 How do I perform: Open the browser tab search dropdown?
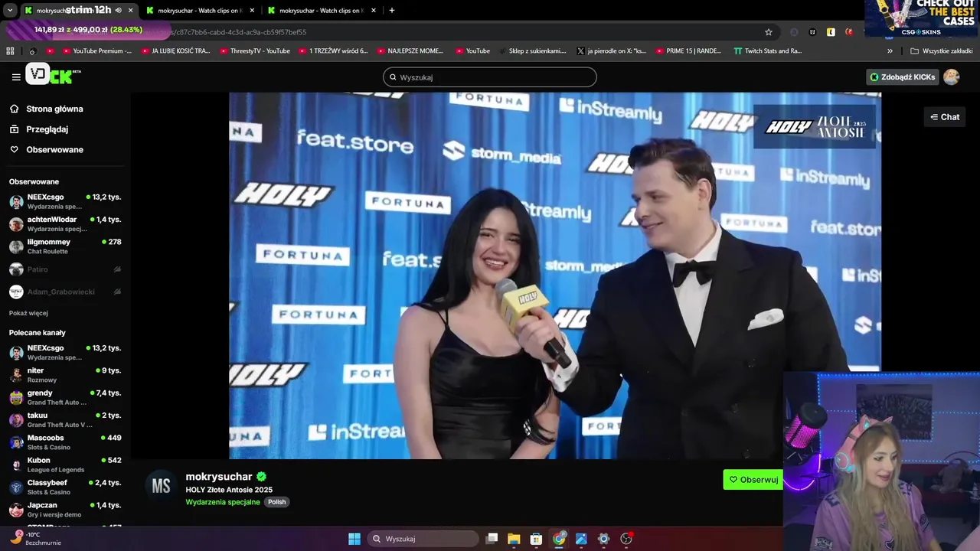click(x=10, y=11)
